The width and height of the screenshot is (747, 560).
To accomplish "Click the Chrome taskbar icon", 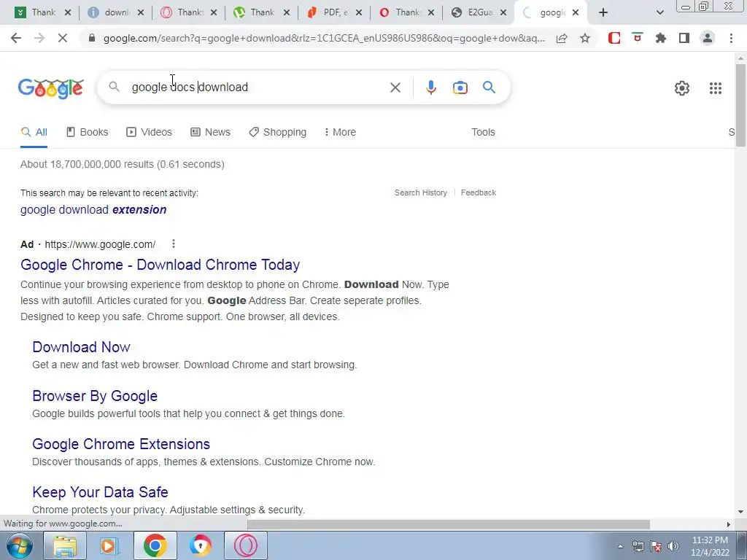I will pos(155,545).
